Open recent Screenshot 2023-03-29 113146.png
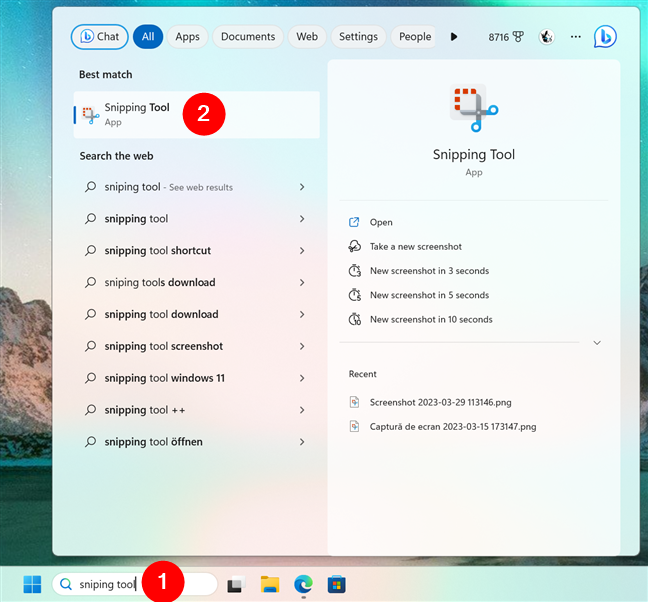The height and width of the screenshot is (602, 648). pyautogui.click(x=440, y=402)
